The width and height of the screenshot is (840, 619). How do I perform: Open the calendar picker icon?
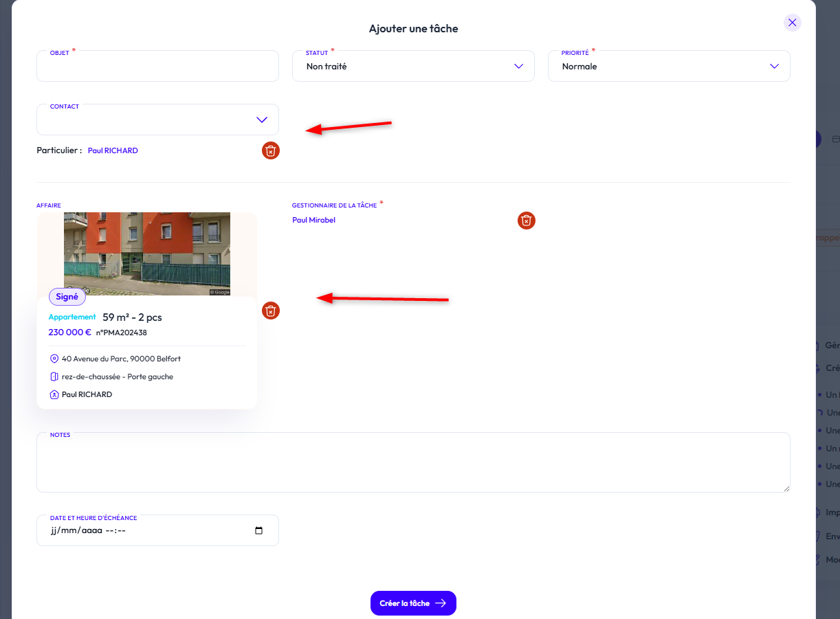coord(258,530)
